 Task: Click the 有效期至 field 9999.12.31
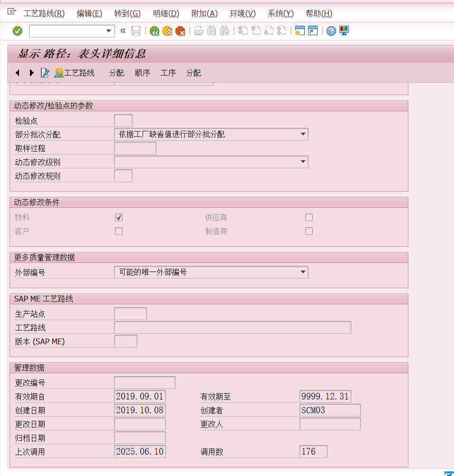[325, 397]
